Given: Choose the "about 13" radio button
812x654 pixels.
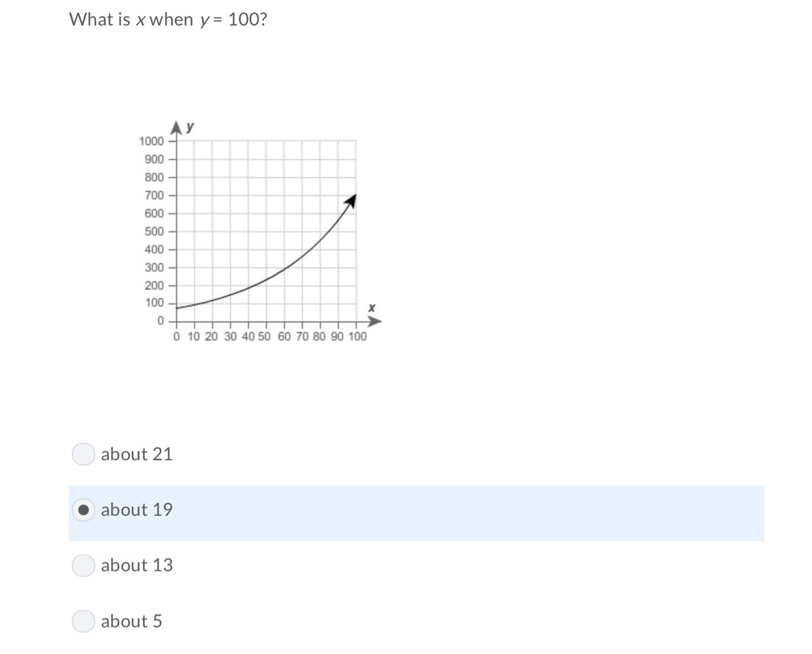Looking at the screenshot, I should pyautogui.click(x=83, y=565).
